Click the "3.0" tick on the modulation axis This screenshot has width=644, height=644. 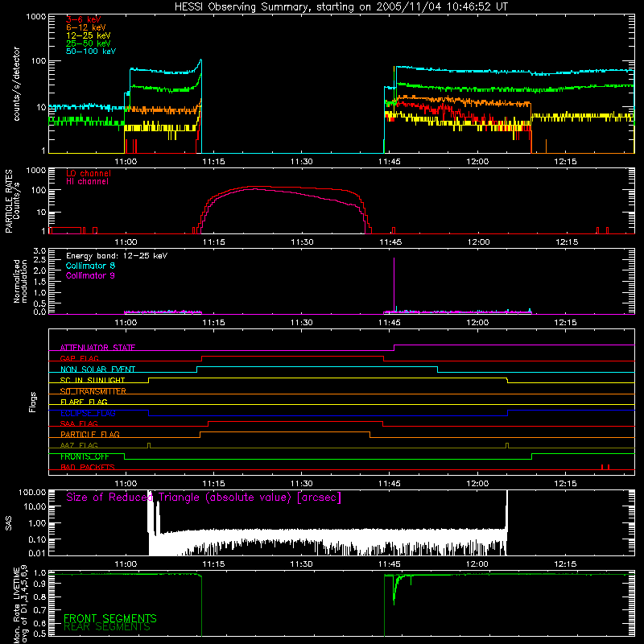pos(39,250)
